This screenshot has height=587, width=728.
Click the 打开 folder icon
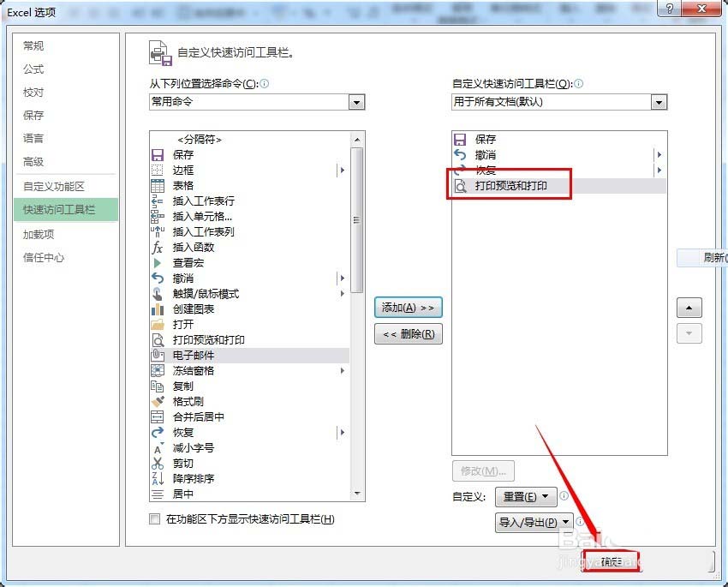click(158, 324)
